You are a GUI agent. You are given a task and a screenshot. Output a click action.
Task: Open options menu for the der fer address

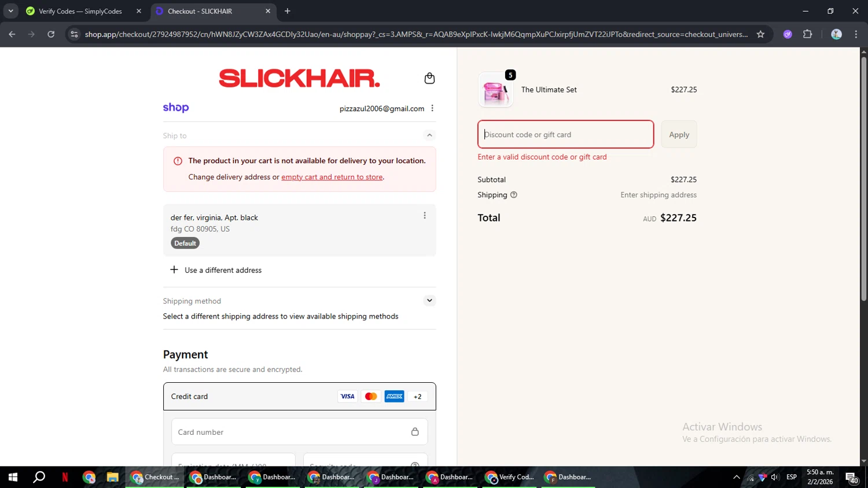(425, 215)
